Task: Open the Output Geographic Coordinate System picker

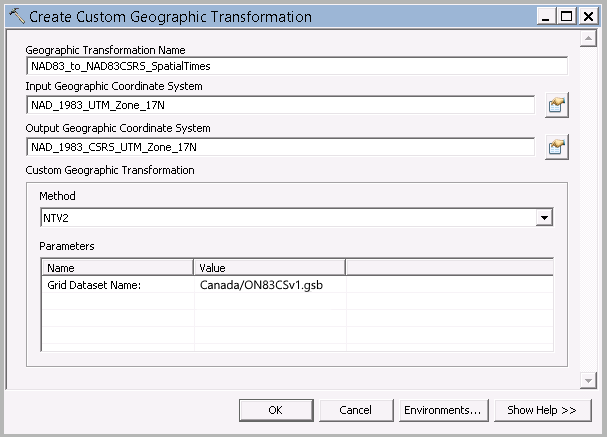Action: point(557,148)
